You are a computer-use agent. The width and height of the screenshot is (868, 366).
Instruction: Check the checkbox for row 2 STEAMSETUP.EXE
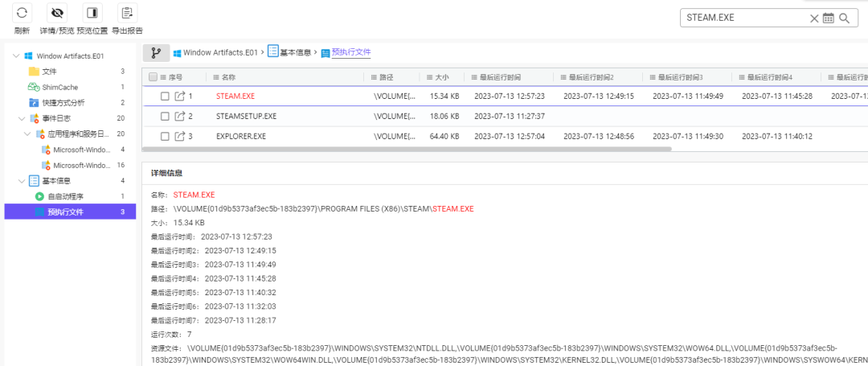pos(165,117)
